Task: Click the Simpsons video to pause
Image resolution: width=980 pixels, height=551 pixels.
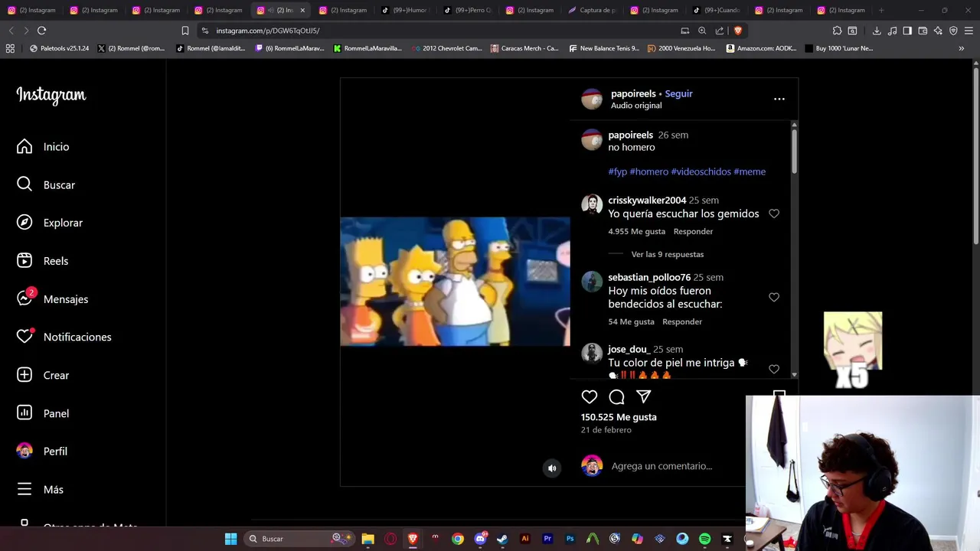Action: point(455,282)
